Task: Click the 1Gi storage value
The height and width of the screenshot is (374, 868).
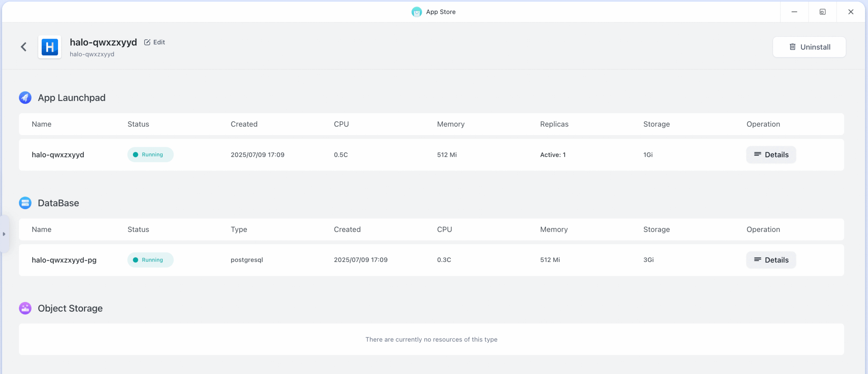Action: click(x=648, y=155)
